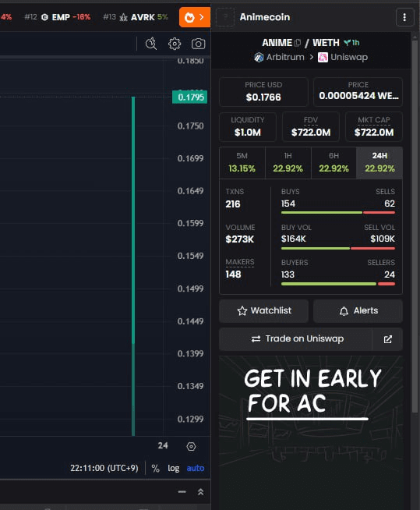Toggle percent scale on chart
Screen dimensions: 420x510
155,469
